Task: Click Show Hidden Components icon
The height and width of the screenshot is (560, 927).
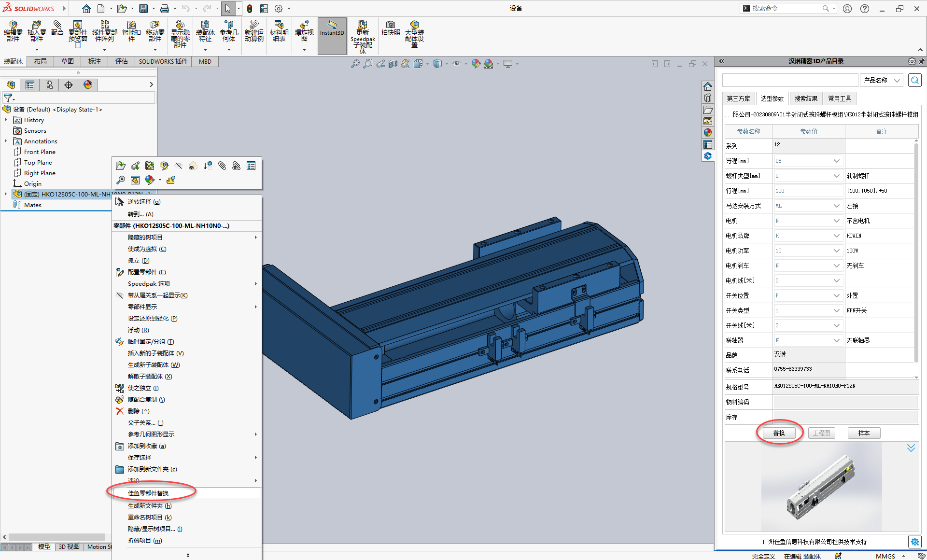Action: tap(180, 34)
